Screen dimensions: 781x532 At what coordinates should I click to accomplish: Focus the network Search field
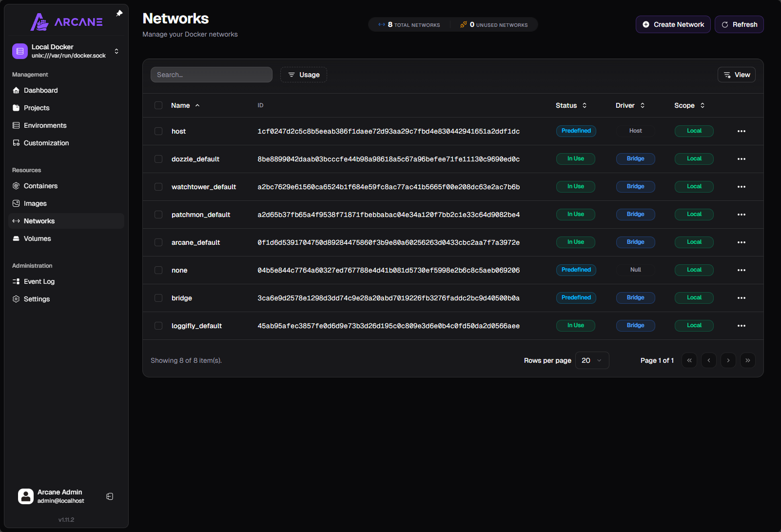coord(211,75)
